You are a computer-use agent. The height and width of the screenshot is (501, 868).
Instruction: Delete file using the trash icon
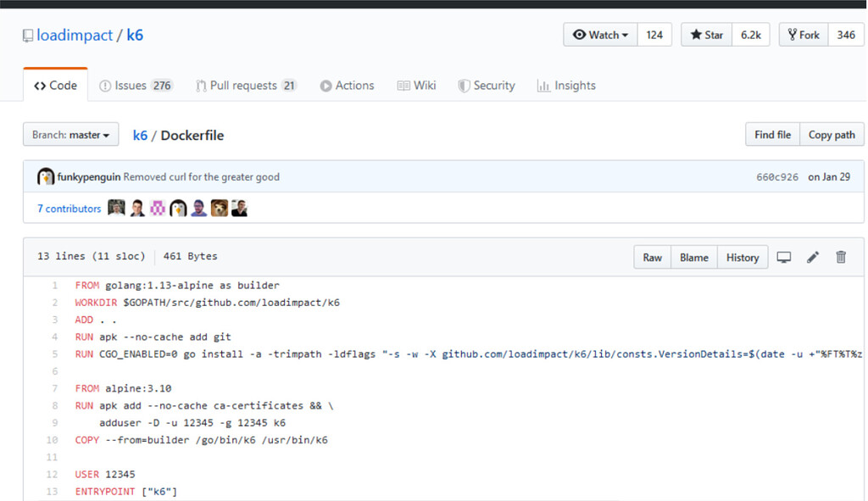pos(840,258)
